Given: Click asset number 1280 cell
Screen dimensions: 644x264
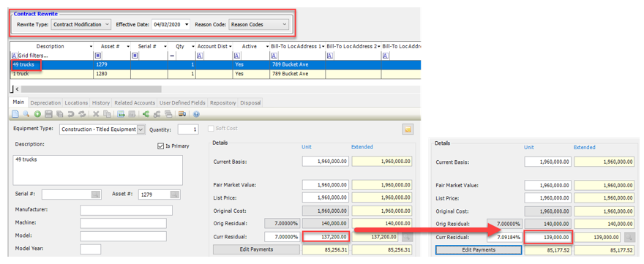Looking at the screenshot, I should (112, 74).
